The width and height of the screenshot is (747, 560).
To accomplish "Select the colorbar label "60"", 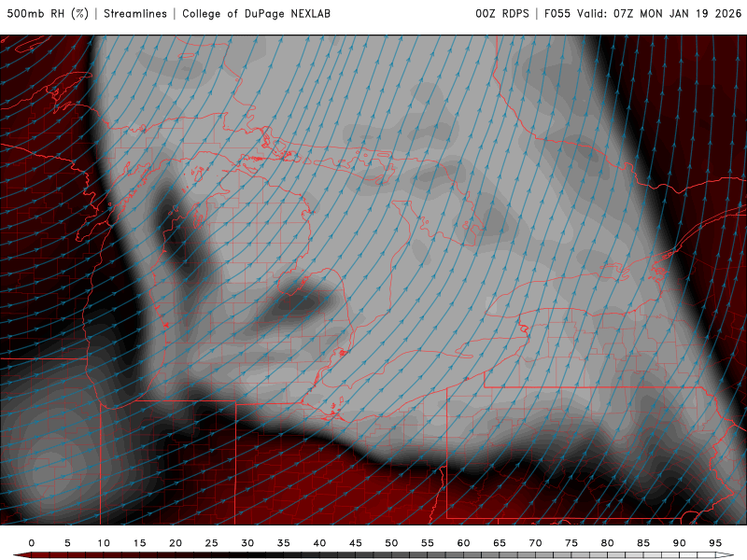I will tap(463, 543).
